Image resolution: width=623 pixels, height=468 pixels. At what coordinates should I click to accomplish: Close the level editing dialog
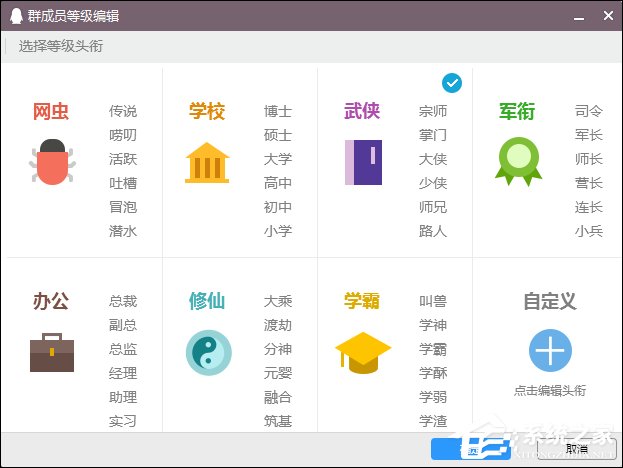(607, 16)
